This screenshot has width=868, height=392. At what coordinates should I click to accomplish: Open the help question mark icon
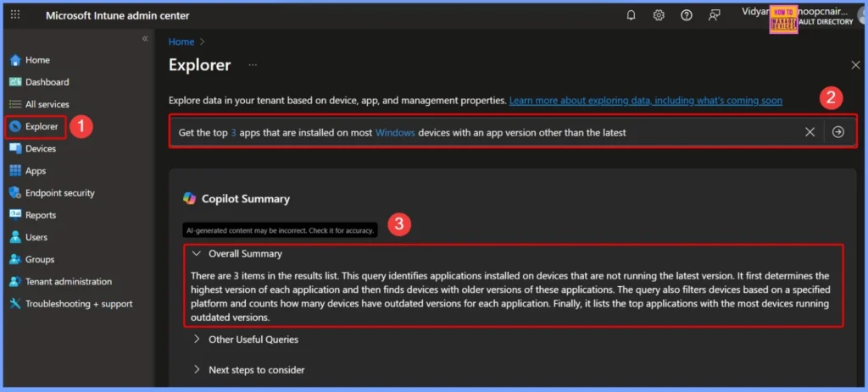click(687, 15)
